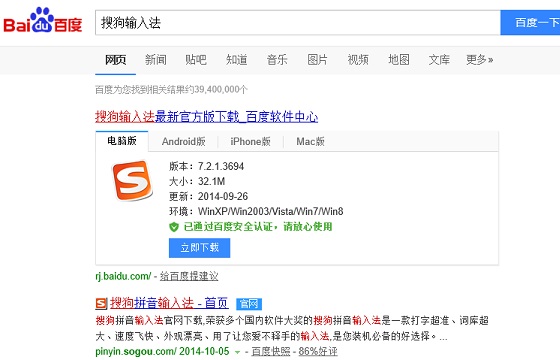Switch to the 音乐 tab
560x360 pixels.
[277, 60]
